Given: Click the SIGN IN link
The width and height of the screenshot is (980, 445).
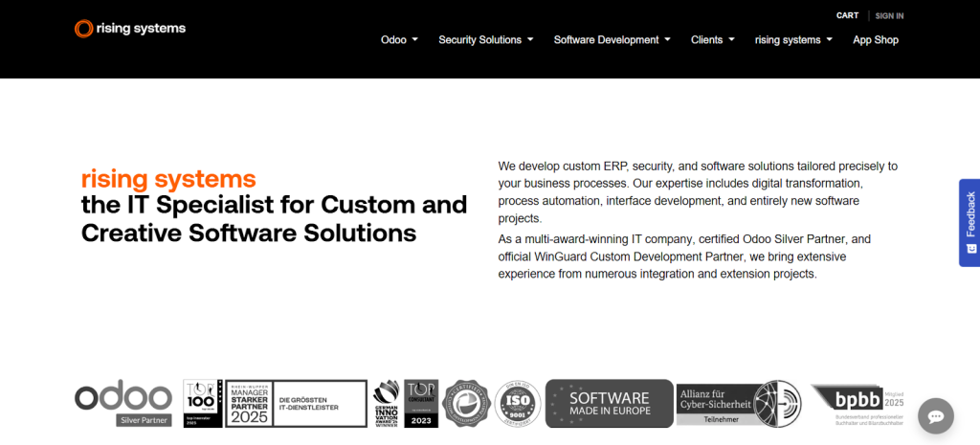Looking at the screenshot, I should point(889,16).
